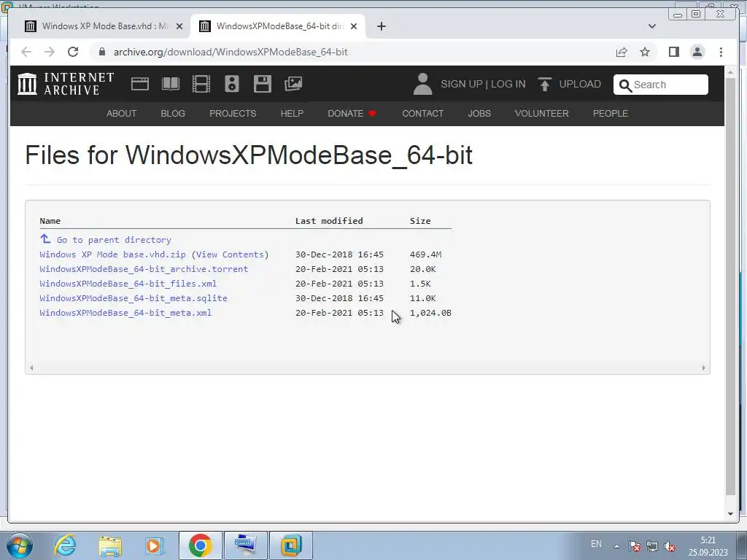747x560 pixels.
Task: Click SIGN UP link
Action: tap(461, 84)
